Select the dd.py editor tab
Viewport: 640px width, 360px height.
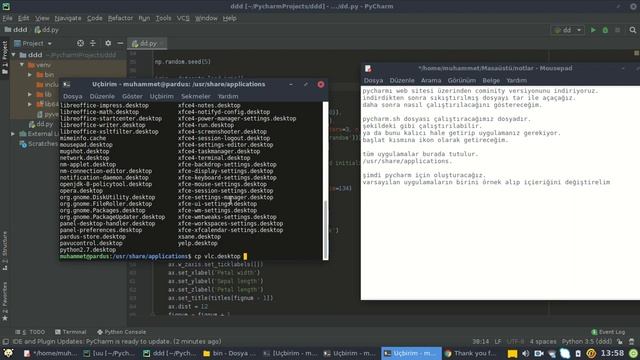(146, 43)
